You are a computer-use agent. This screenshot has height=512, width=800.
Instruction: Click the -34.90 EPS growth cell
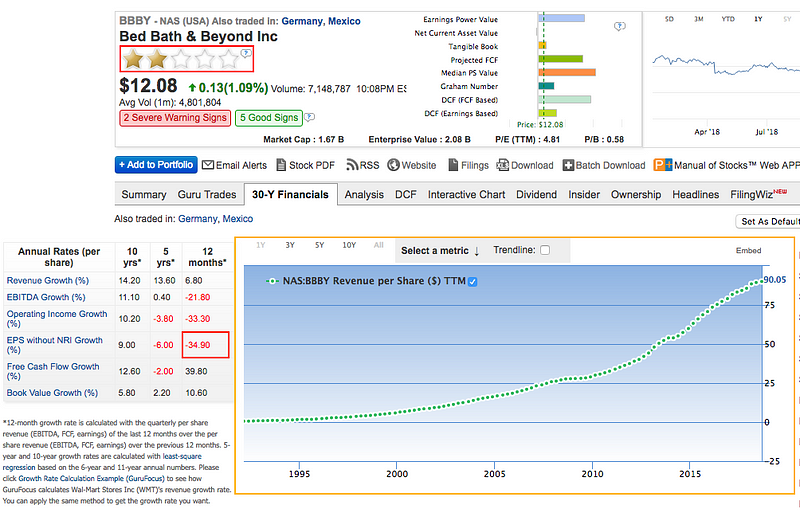coord(206,345)
